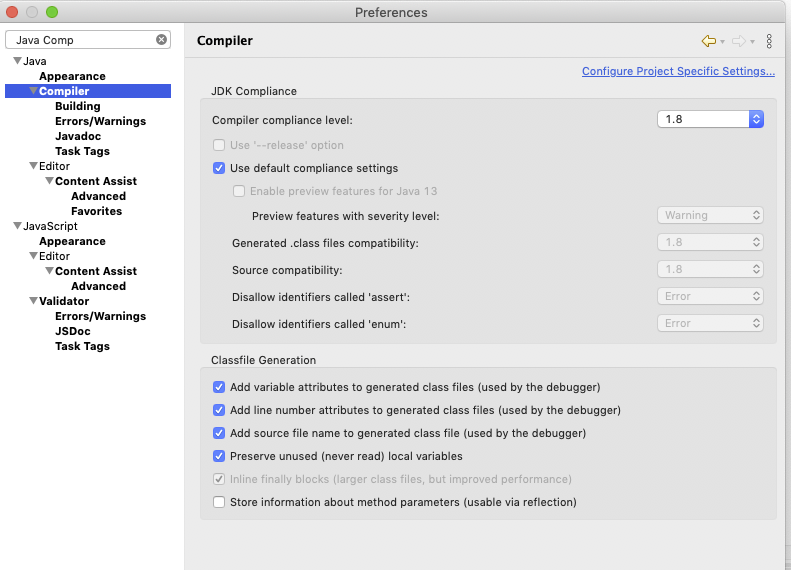
Task: Click the forward navigation arrow icon
Action: tap(739, 41)
